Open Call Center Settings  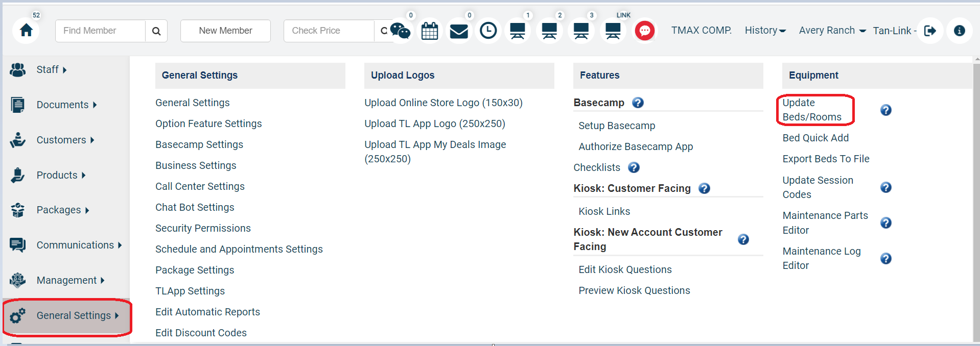click(200, 187)
